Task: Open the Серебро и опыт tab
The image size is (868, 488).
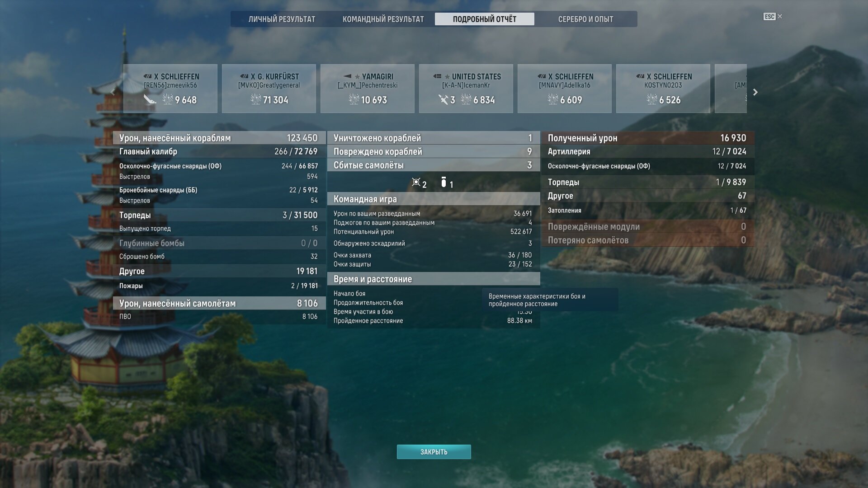Action: 585,19
